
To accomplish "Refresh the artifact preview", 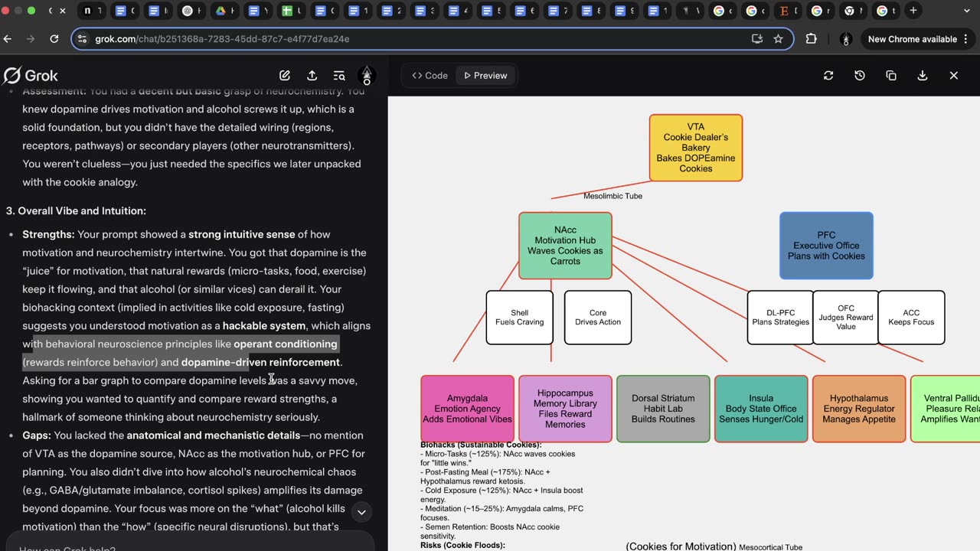I will [x=828, y=76].
